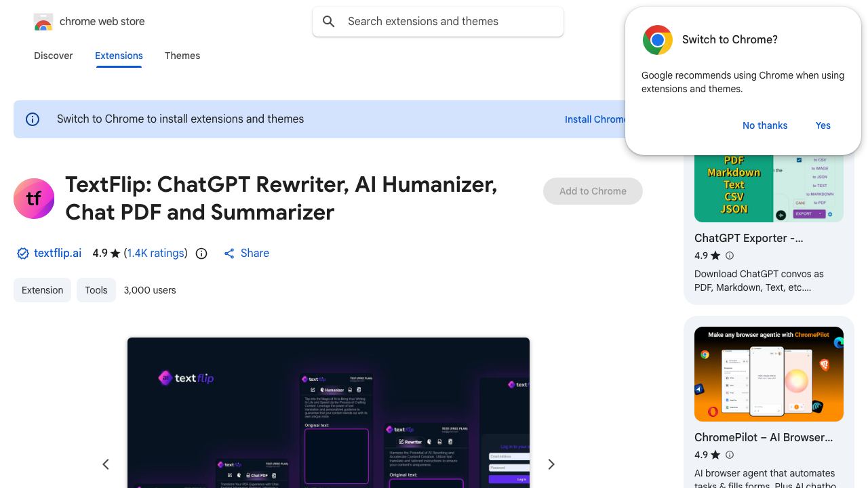Click the 4.9 star rating of TextFlip
Screen dimensions: 868x488
106,253
